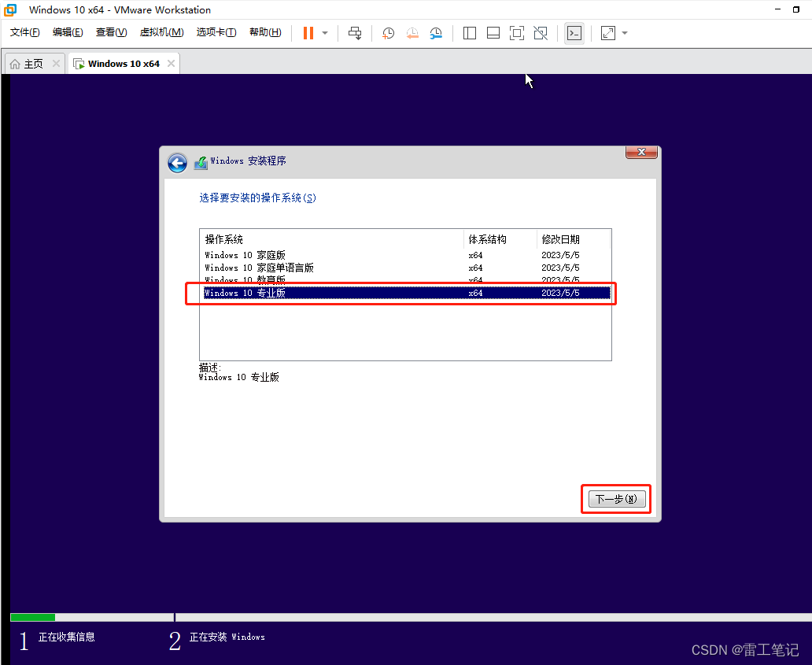Open the 帮助(H) menu
The width and height of the screenshot is (812, 665).
point(265,32)
